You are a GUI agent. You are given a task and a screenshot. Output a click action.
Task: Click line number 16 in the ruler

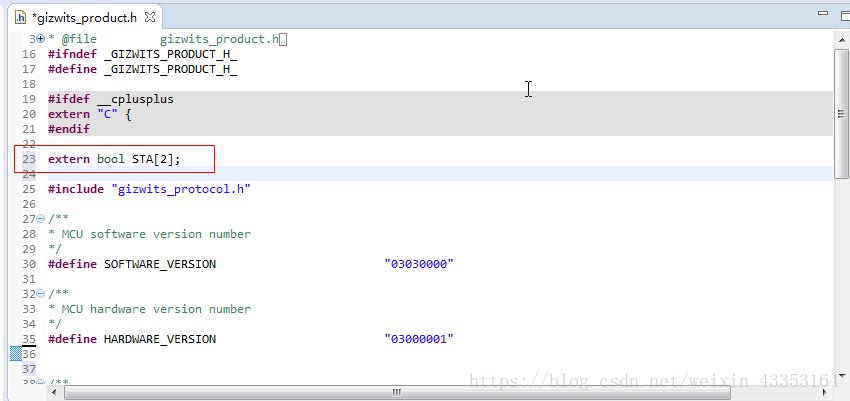pyautogui.click(x=29, y=54)
